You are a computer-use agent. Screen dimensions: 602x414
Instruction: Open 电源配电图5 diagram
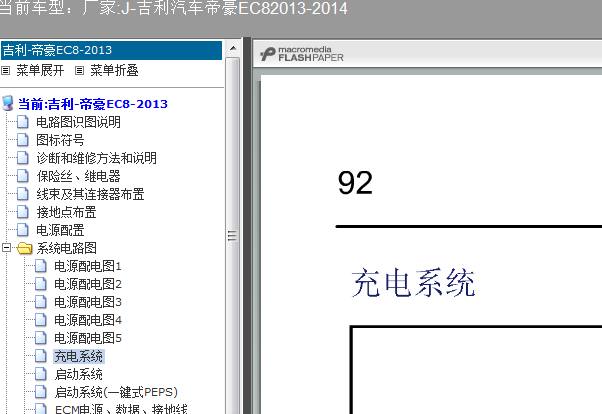pyautogui.click(x=88, y=338)
